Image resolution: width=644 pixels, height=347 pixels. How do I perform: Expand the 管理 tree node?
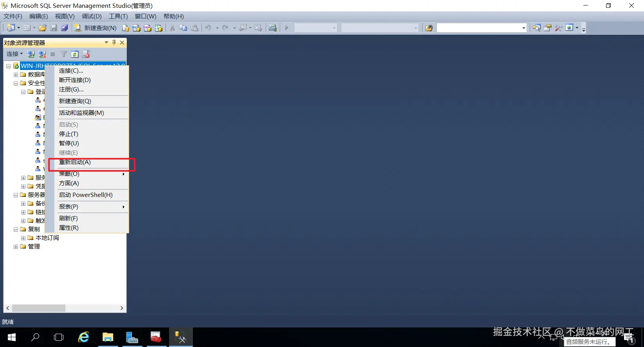(16, 247)
